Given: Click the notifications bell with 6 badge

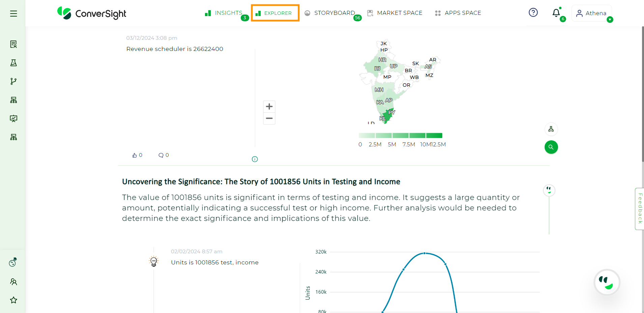Looking at the screenshot, I should [556, 13].
